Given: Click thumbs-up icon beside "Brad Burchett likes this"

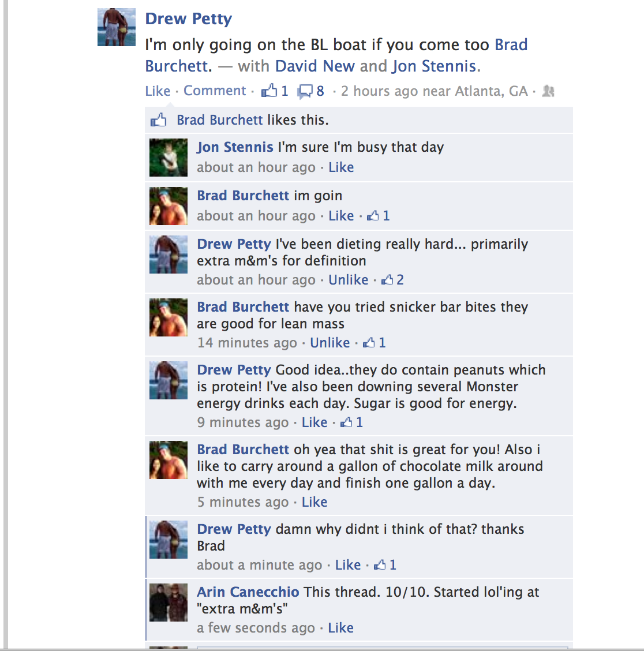Looking at the screenshot, I should coord(158,120).
